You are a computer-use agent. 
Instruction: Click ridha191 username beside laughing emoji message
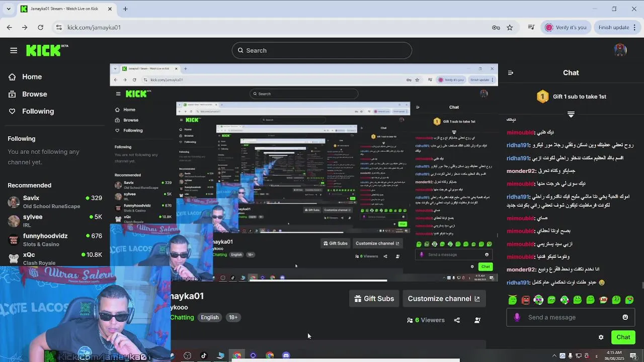(x=518, y=283)
